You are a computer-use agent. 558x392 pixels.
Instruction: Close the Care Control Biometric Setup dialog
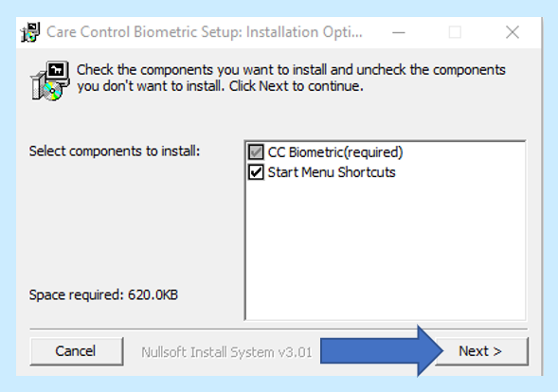pyautogui.click(x=513, y=33)
